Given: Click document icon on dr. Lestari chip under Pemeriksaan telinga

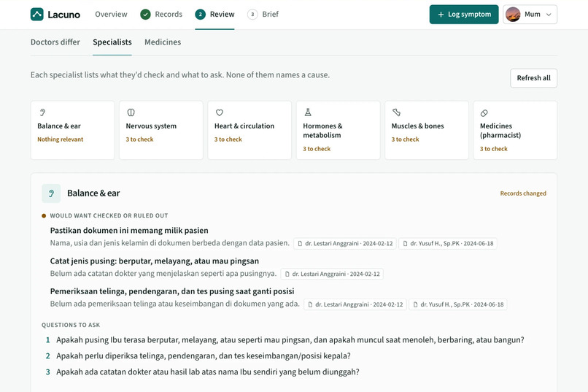Looking at the screenshot, I should 310,304.
